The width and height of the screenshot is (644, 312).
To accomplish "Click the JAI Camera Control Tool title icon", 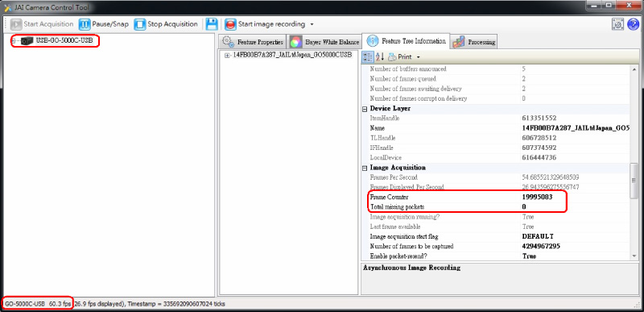I will pyautogui.click(x=7, y=7).
